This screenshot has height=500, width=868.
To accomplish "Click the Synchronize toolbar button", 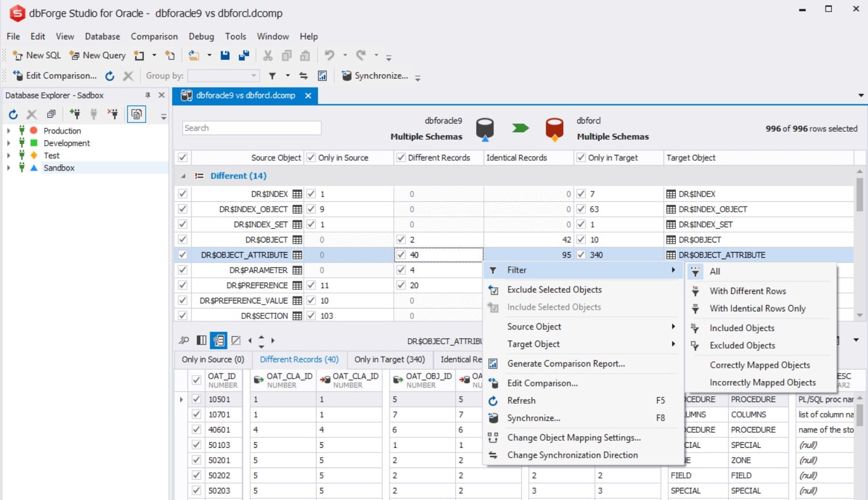I will point(375,75).
